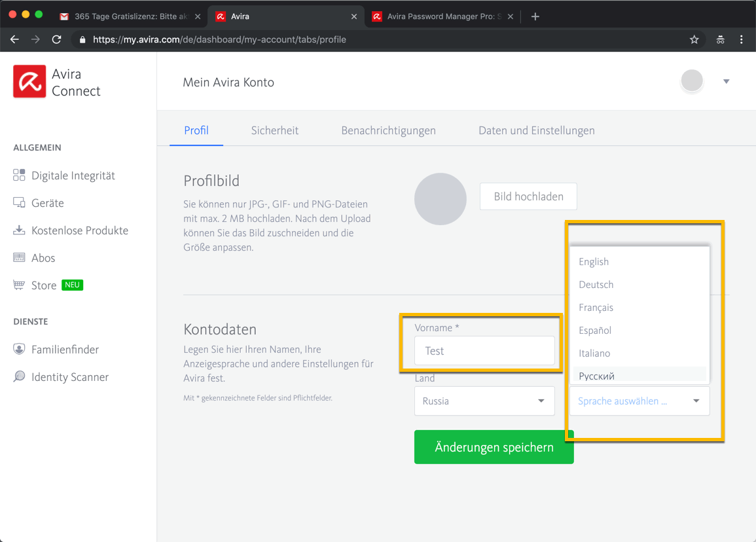Image resolution: width=756 pixels, height=542 pixels.
Task: Expand the account menu arrow in the header
Action: [726, 81]
